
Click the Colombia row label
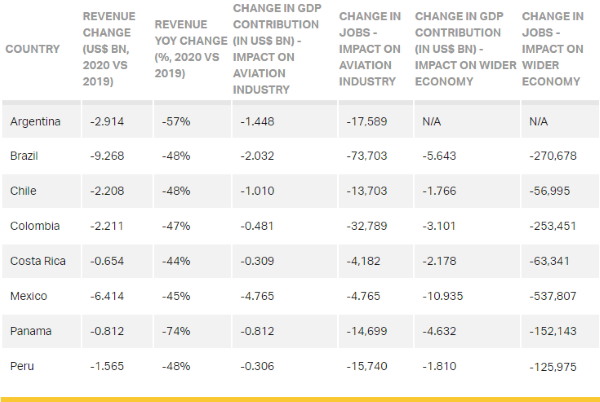(34, 226)
